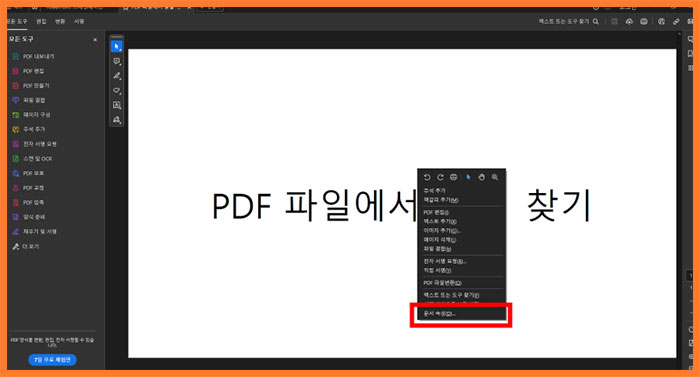Choose 페이지 삭제 in the context menu

coord(440,240)
